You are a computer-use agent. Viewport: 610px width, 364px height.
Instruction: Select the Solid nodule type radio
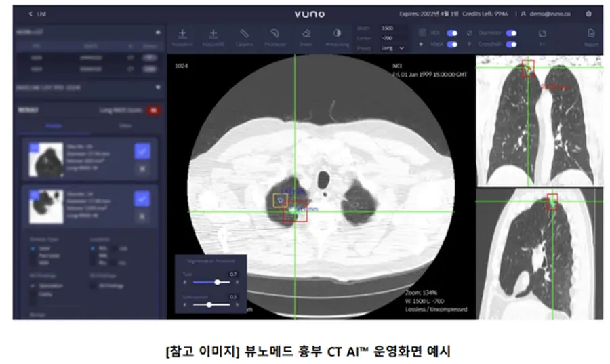click(x=34, y=248)
